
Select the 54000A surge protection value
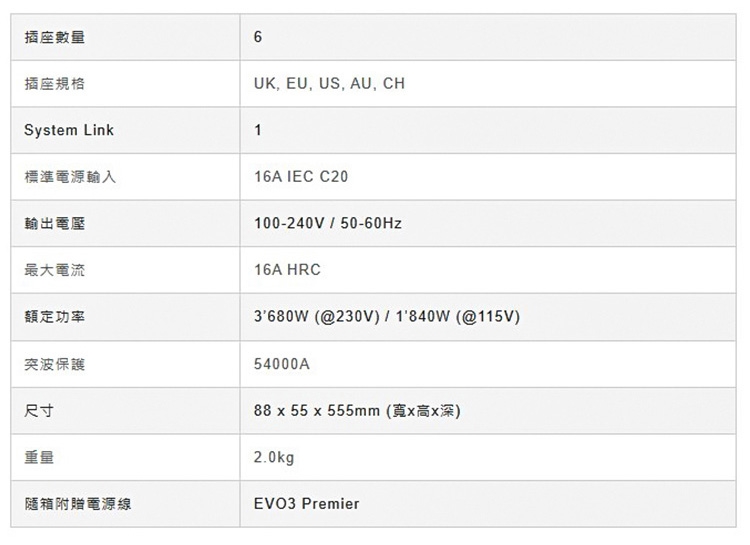(282, 364)
